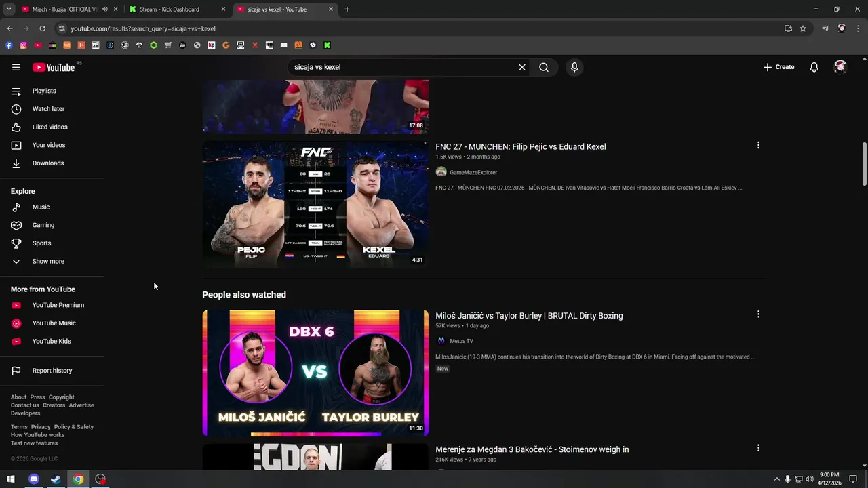This screenshot has height=488, width=868.
Task: Switch to Stream - Kick Dashboard tab
Action: [x=176, y=9]
